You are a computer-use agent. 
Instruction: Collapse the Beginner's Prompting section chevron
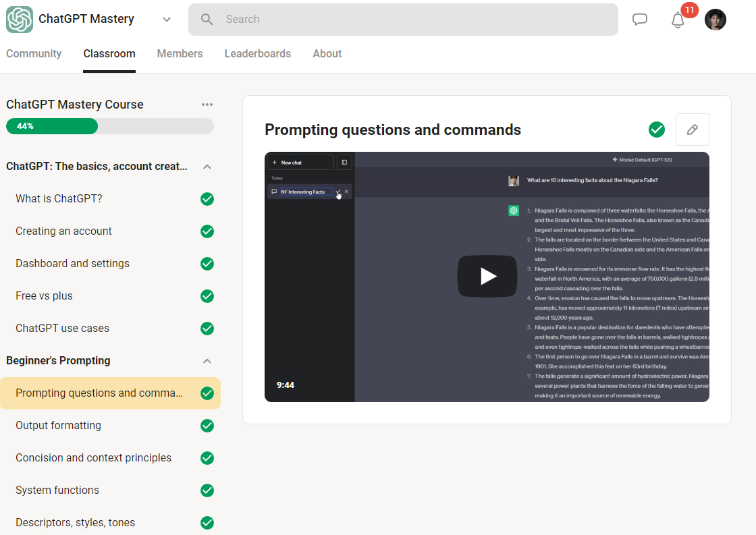tap(207, 361)
